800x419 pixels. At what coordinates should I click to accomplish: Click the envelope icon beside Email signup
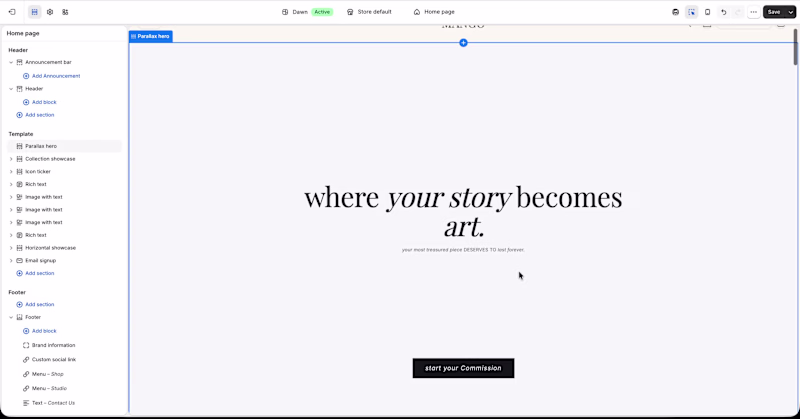click(19, 260)
